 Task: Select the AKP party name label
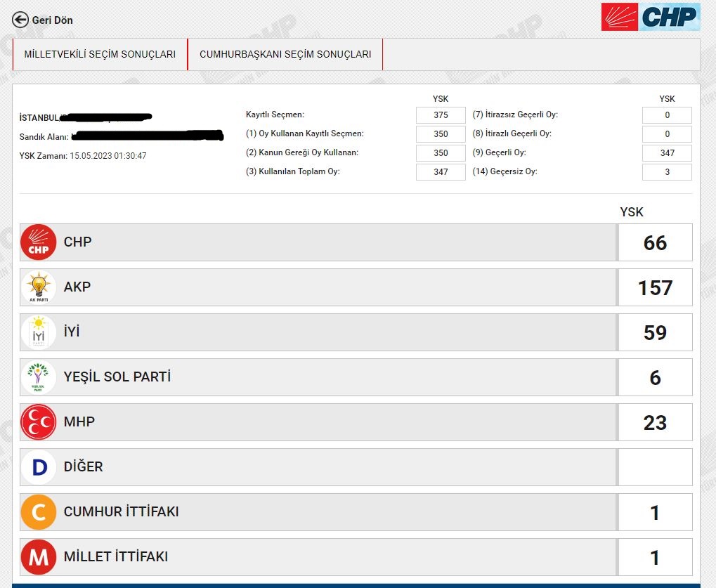click(77, 287)
